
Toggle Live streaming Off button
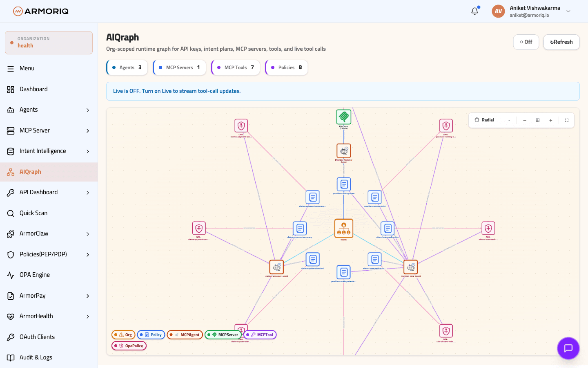pos(526,42)
